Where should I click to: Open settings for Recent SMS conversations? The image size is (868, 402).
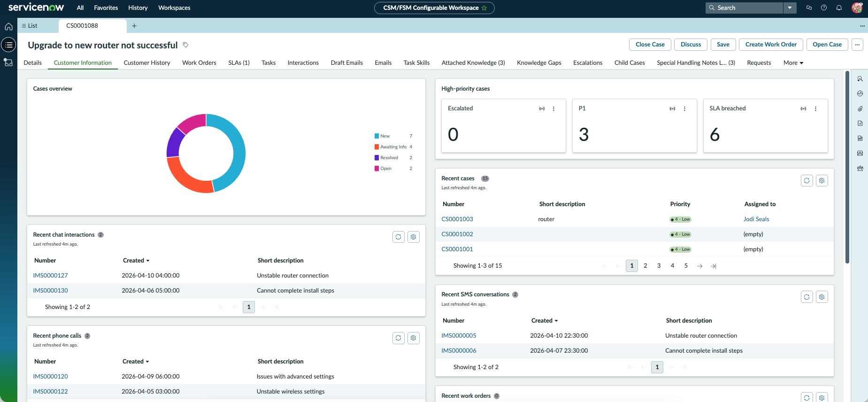[822, 297]
